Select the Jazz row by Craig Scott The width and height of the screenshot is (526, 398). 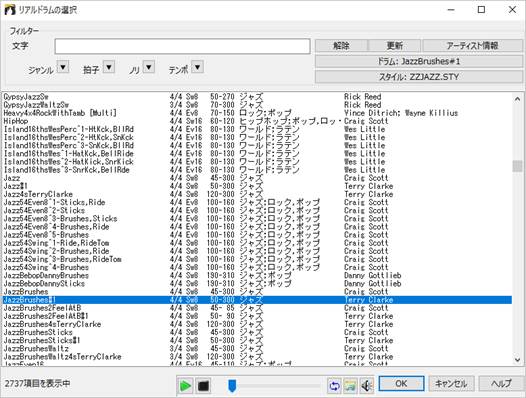tap(257, 178)
